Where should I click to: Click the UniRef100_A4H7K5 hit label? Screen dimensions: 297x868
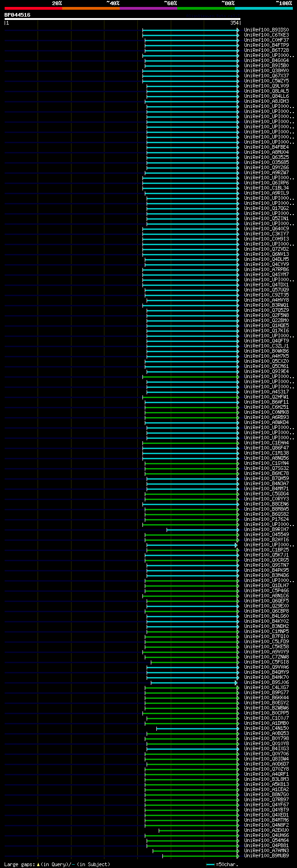click(x=266, y=356)
